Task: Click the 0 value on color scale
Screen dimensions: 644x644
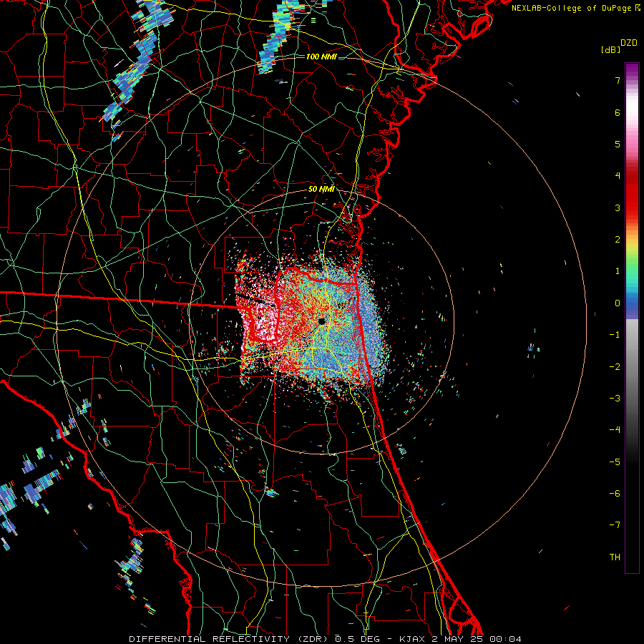Action: point(618,303)
